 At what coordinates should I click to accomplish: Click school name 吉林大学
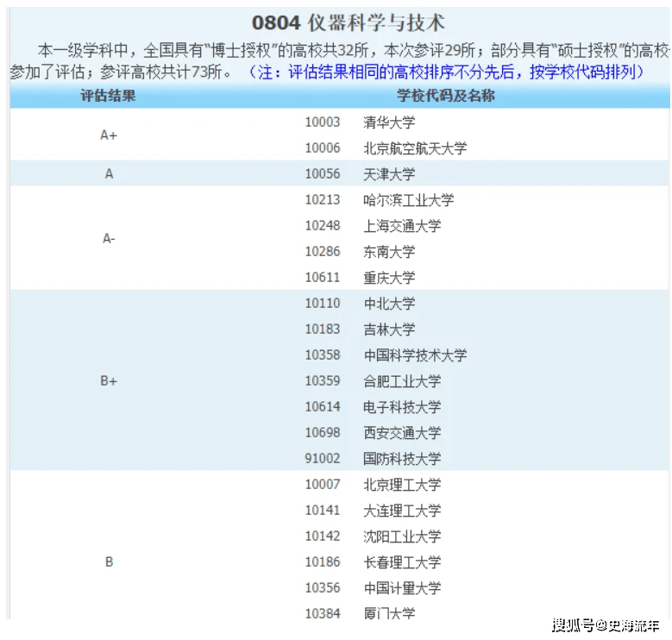pyautogui.click(x=389, y=329)
